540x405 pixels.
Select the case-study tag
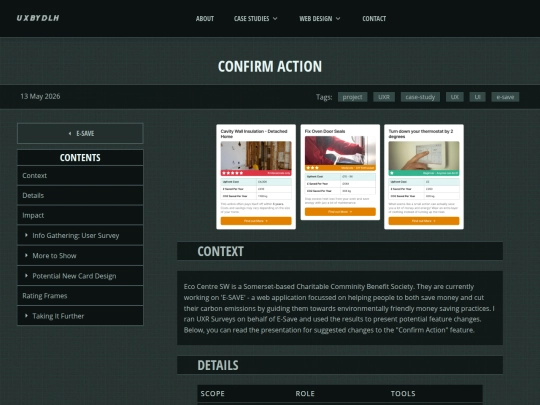[x=420, y=97]
